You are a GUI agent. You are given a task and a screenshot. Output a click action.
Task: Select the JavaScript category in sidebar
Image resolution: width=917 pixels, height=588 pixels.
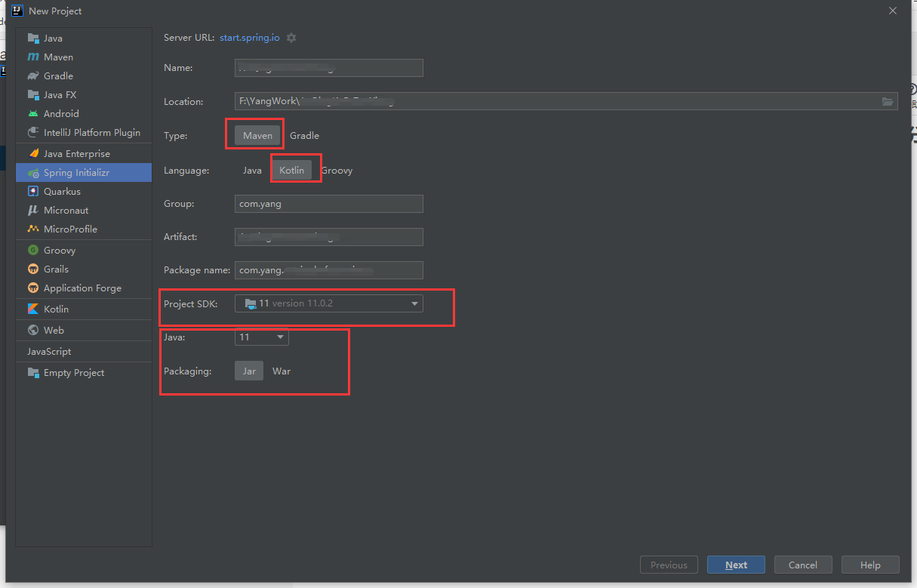pos(49,351)
